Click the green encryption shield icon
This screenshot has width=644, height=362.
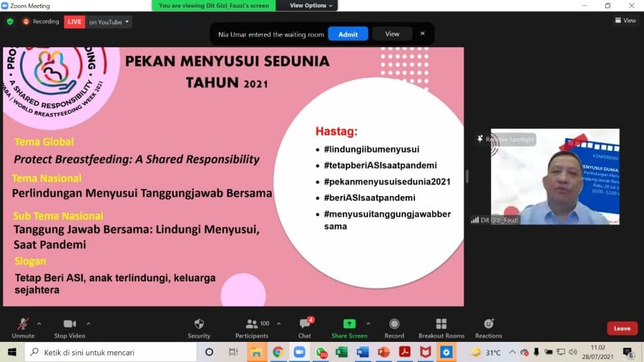[10, 21]
